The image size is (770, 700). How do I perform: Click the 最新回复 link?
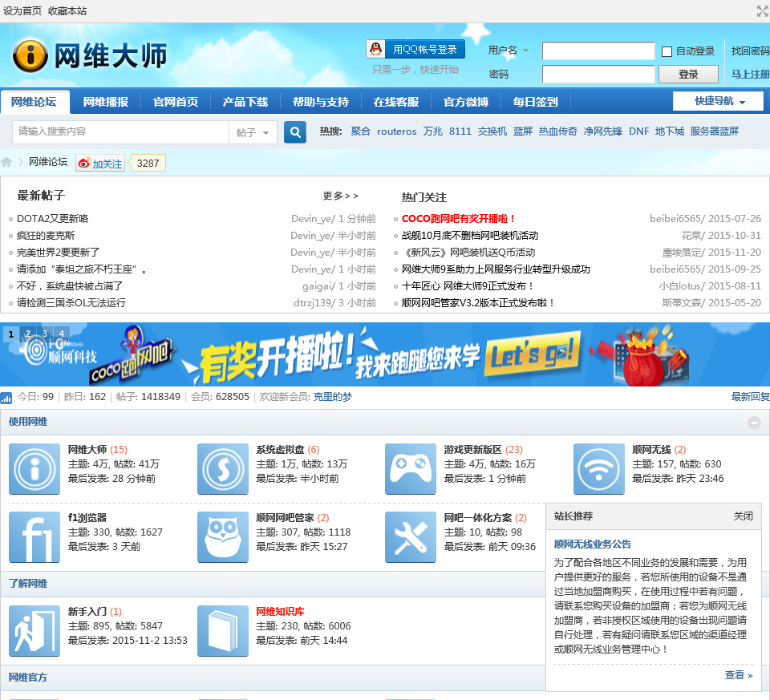(751, 397)
